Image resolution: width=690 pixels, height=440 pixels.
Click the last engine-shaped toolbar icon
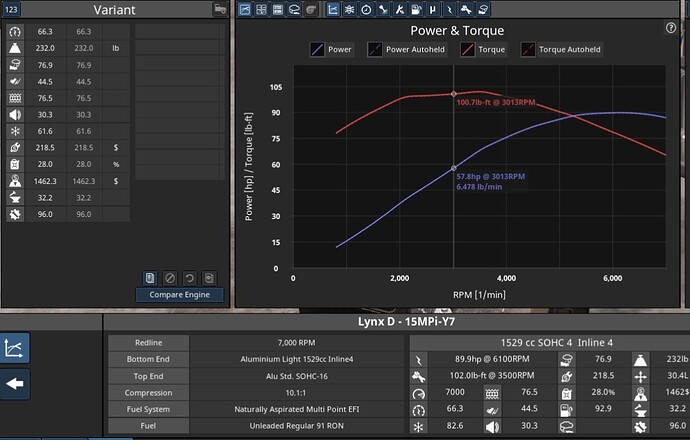click(x=483, y=9)
